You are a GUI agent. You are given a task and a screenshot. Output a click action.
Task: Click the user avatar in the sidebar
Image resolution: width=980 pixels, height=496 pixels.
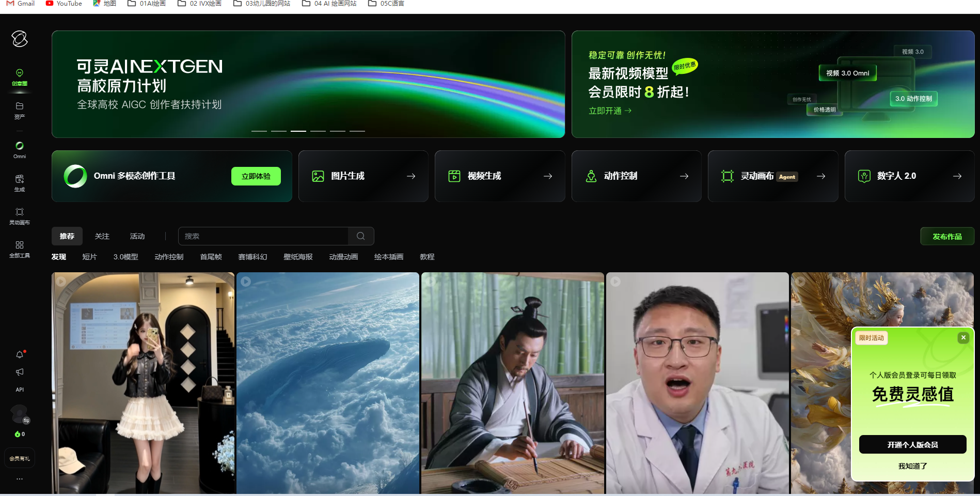click(20, 414)
